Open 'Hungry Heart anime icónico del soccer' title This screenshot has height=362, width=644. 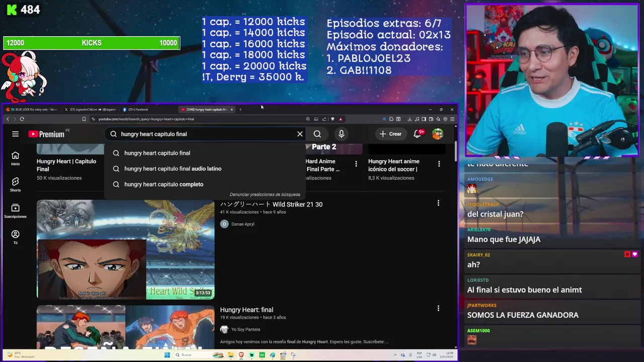point(394,165)
